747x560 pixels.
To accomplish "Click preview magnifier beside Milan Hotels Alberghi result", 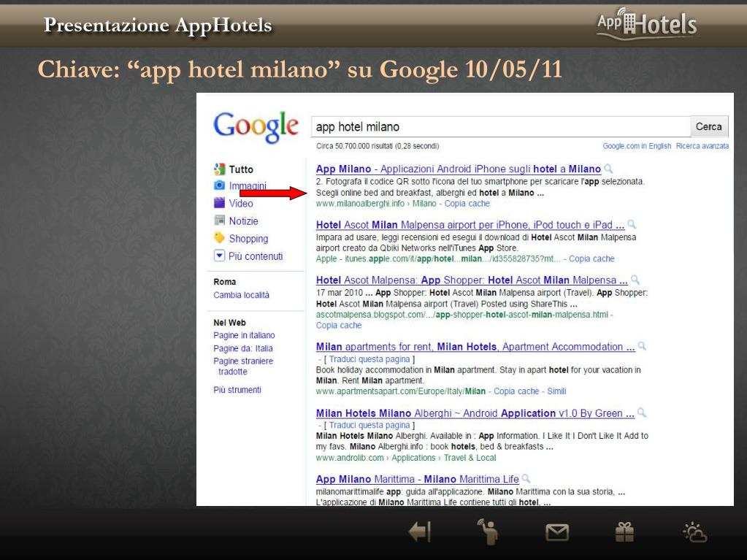I will tap(642, 413).
